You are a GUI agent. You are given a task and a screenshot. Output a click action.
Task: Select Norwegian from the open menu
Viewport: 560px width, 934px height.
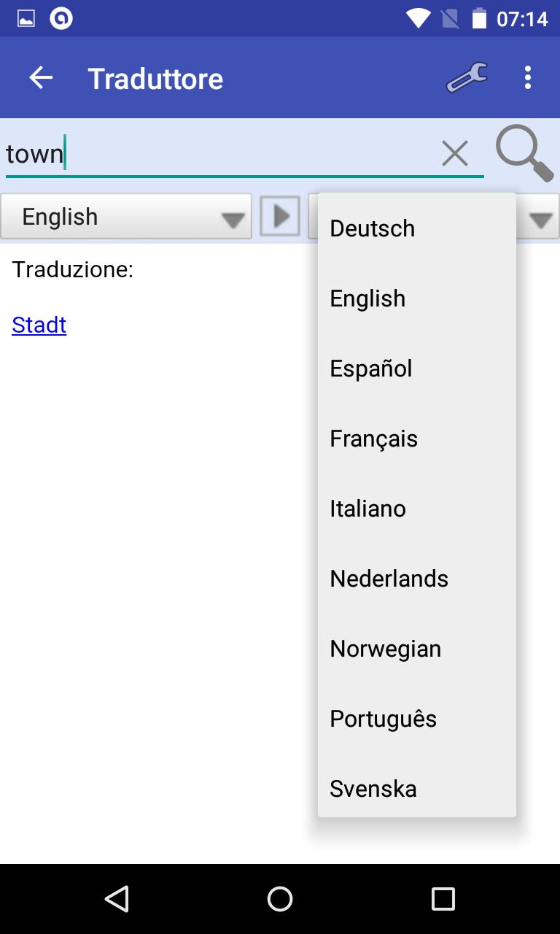point(385,648)
